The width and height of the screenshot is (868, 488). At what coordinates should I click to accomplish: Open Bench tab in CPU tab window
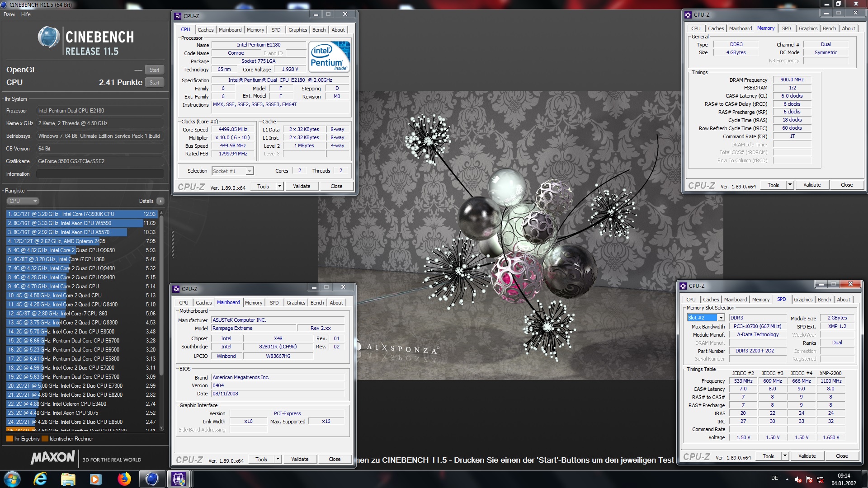click(x=319, y=30)
